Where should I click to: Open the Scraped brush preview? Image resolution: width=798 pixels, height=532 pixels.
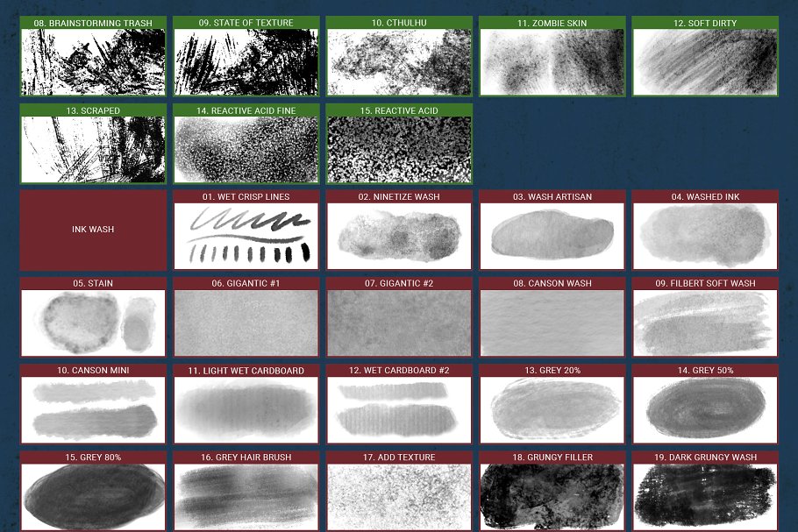click(x=93, y=149)
